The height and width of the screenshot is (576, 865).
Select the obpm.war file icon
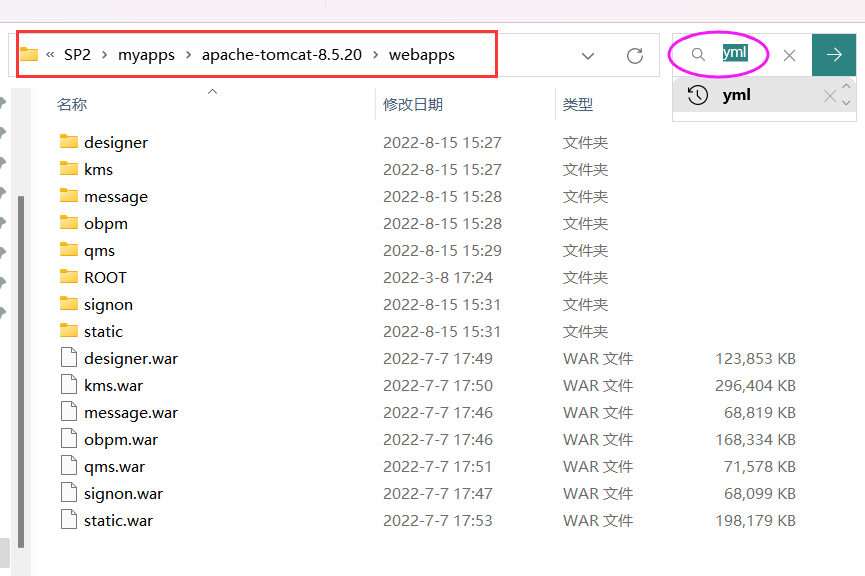tap(69, 439)
